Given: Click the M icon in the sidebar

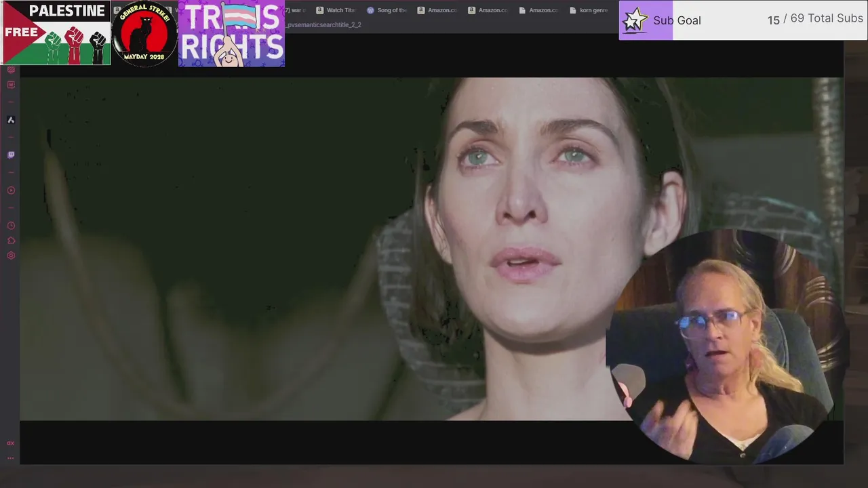Looking at the screenshot, I should (11, 85).
